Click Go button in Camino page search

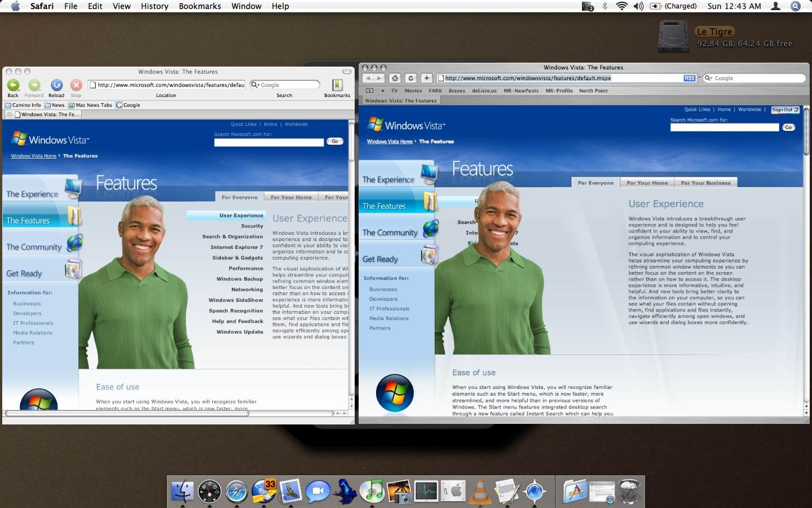334,141
